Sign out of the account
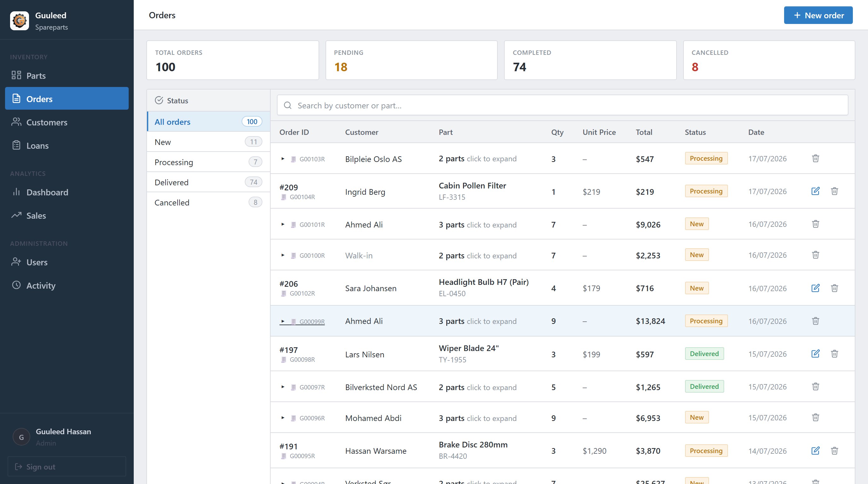The width and height of the screenshot is (868, 484). 67,466
